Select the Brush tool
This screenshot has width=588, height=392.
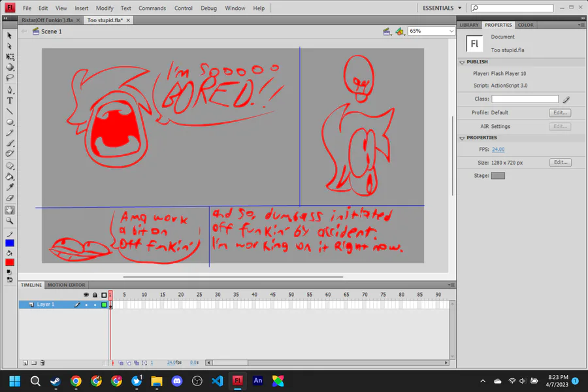click(10, 143)
